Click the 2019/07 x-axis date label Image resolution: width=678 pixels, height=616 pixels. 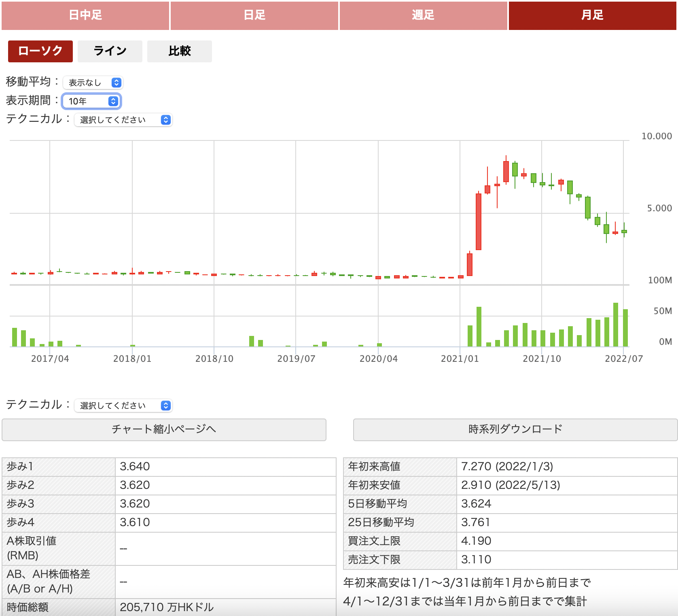tap(296, 359)
